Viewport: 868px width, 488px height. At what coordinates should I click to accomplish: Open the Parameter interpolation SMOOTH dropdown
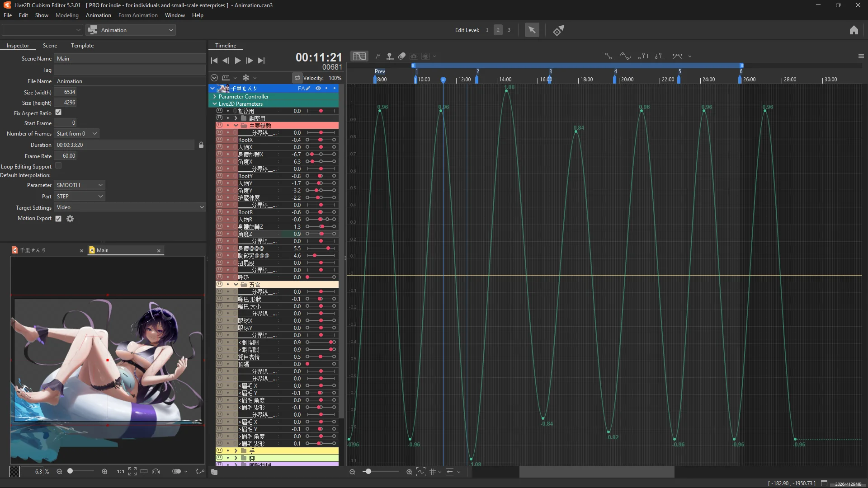click(x=80, y=185)
